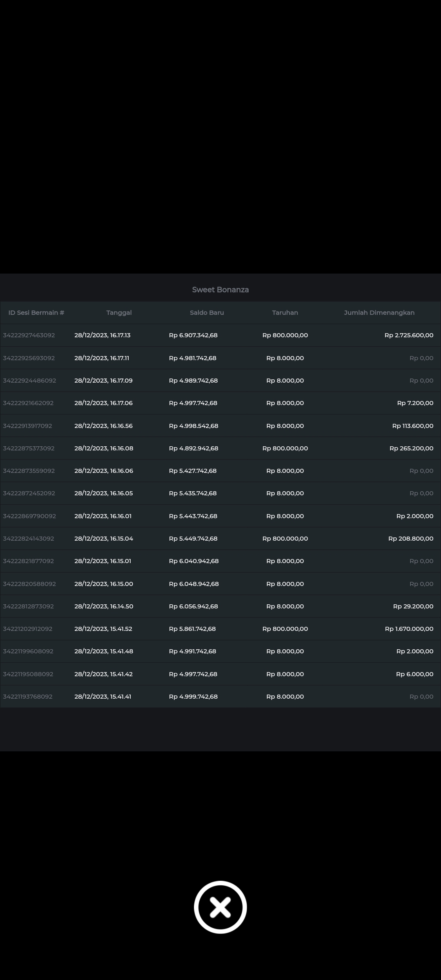Click the Tanggal column header

click(119, 312)
